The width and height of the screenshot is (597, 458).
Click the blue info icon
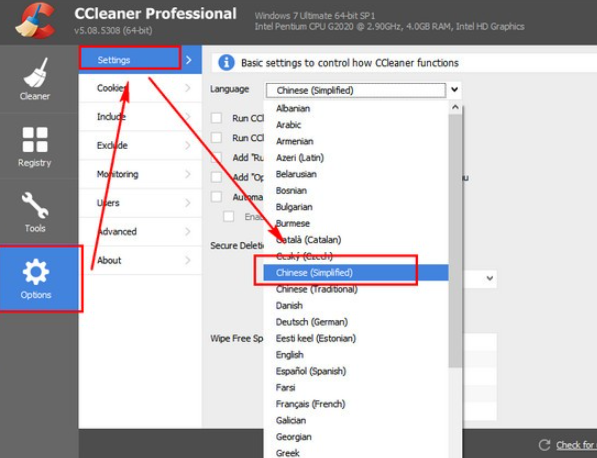point(226,62)
